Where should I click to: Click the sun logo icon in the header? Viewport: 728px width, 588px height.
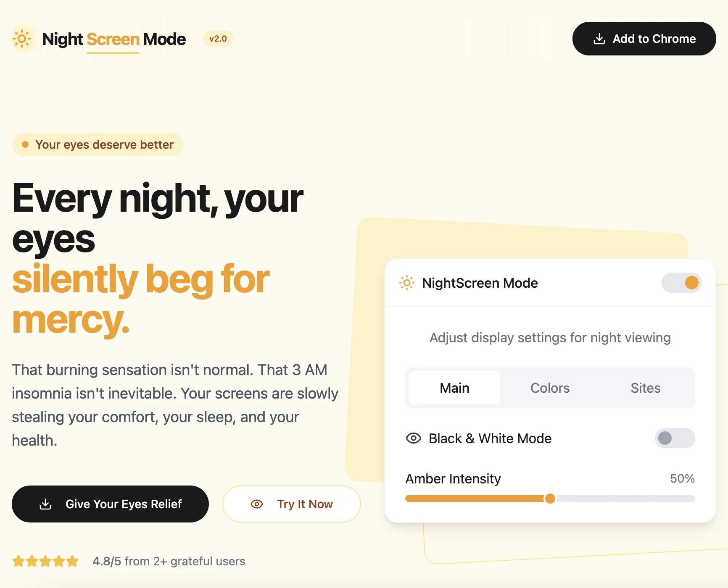point(22,39)
